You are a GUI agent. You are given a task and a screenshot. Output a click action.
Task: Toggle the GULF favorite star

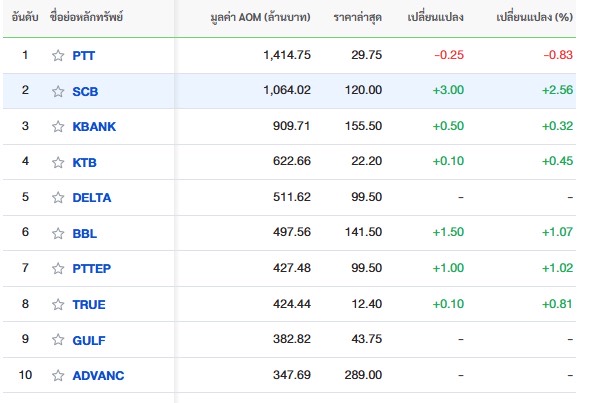(x=58, y=340)
